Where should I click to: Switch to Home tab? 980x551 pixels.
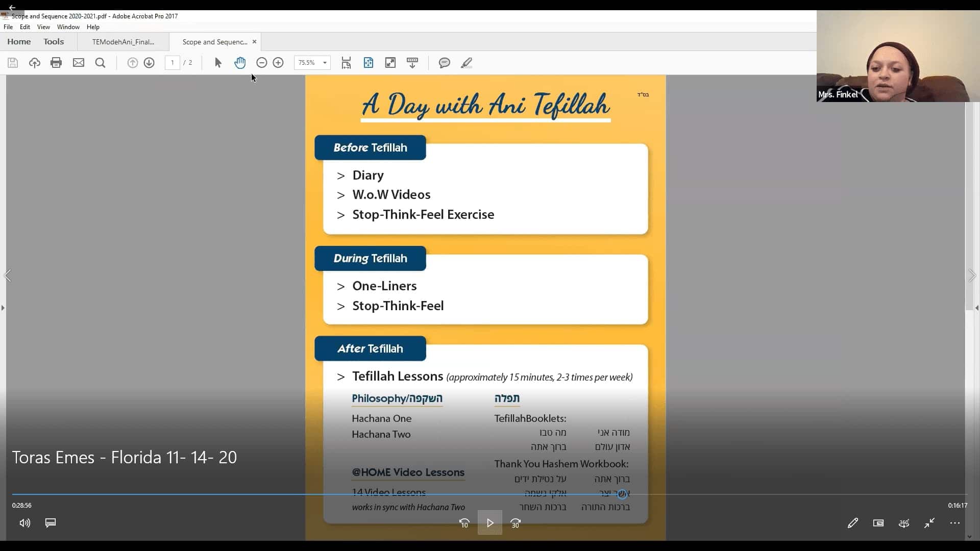click(19, 42)
